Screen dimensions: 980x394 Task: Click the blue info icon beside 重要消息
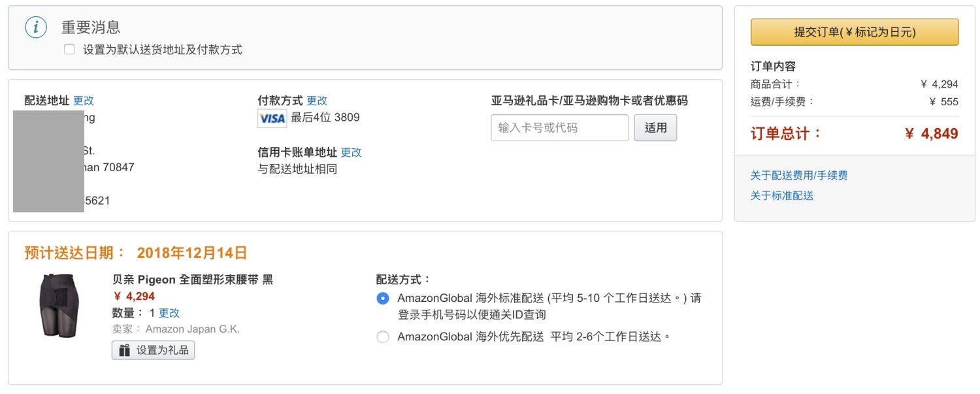click(x=36, y=27)
